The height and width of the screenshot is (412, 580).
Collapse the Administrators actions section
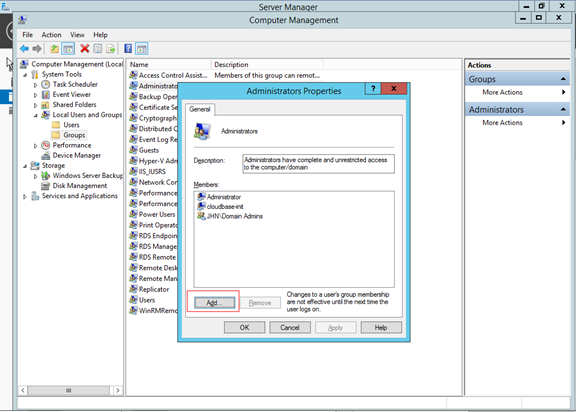(x=563, y=109)
